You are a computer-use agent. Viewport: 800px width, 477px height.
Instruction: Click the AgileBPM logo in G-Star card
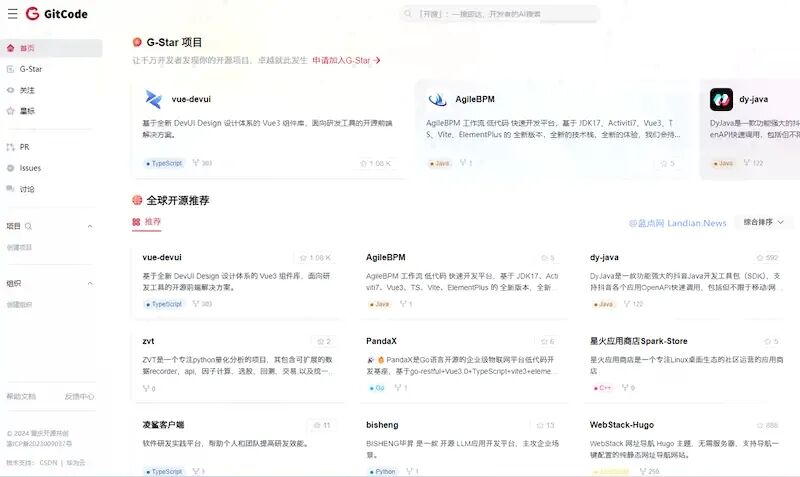click(437, 99)
